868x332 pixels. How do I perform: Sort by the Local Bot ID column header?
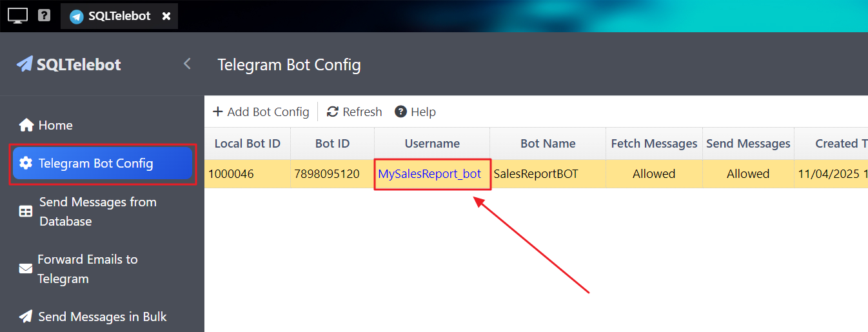(x=247, y=144)
